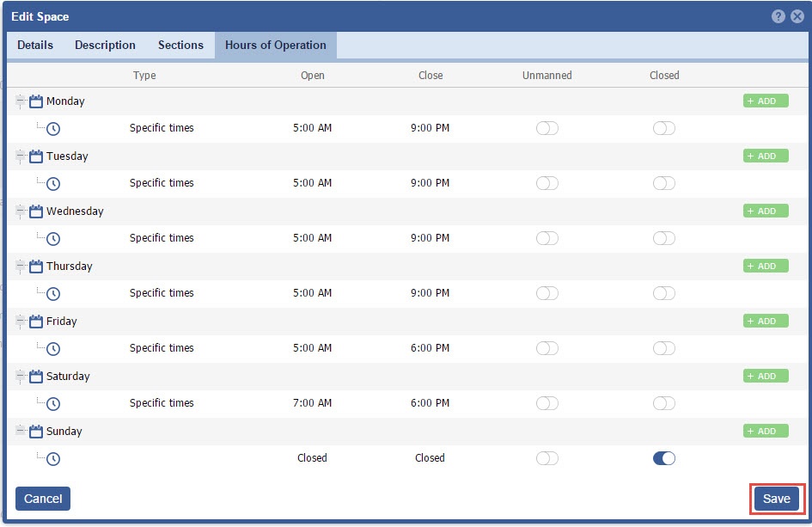
Task: Click the clock icon under Saturday
Action: pyautogui.click(x=53, y=404)
